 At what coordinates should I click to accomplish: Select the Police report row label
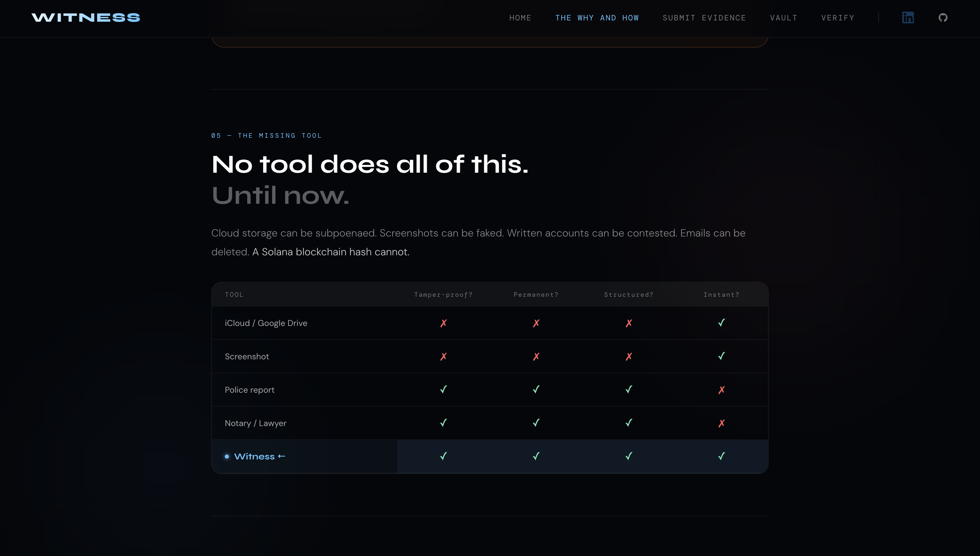click(x=250, y=390)
